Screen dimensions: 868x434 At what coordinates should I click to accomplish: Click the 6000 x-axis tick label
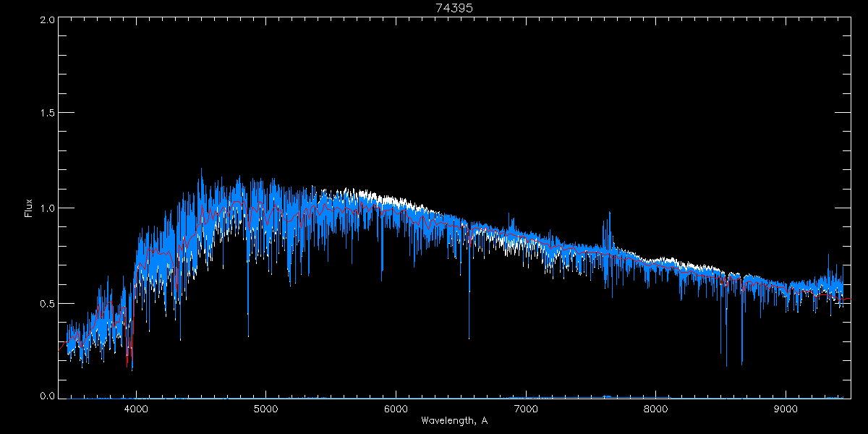pyautogui.click(x=396, y=407)
